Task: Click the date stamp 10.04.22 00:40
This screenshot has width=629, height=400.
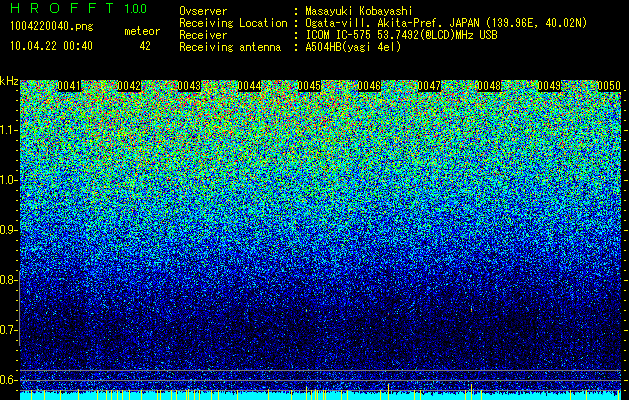Action: tap(51, 46)
